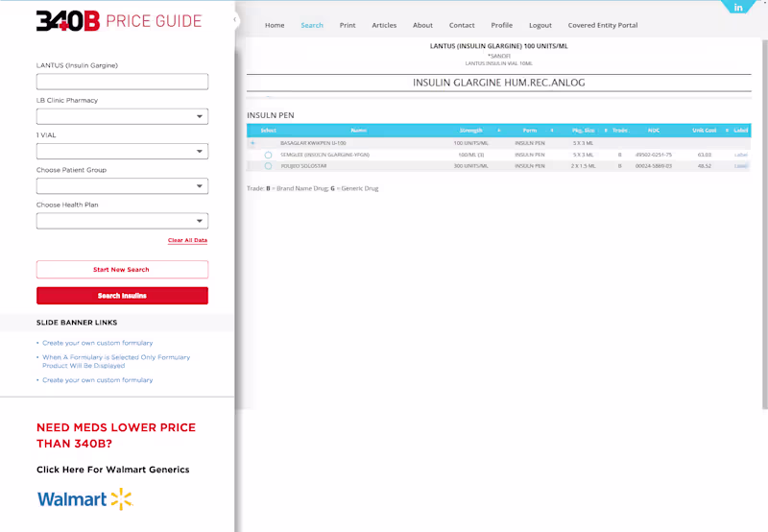The image size is (768, 532).
Task: Click 'Click Here For Walmart Generics'
Action: point(112,470)
